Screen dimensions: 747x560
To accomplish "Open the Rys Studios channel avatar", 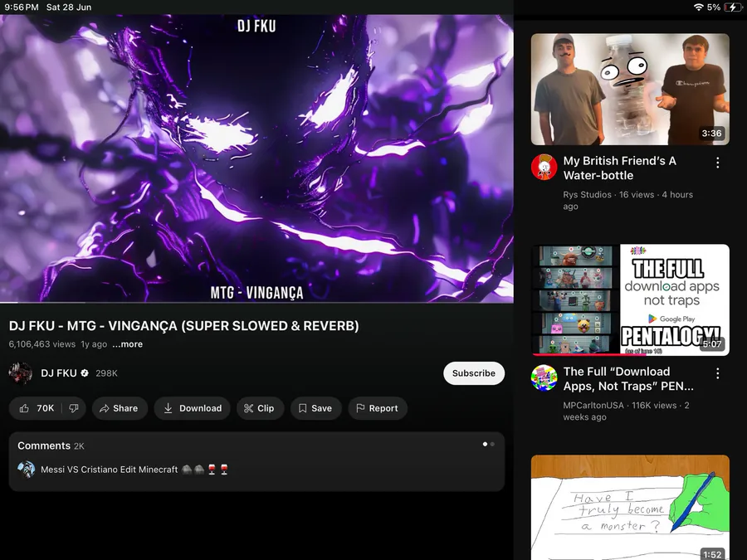I will click(544, 167).
